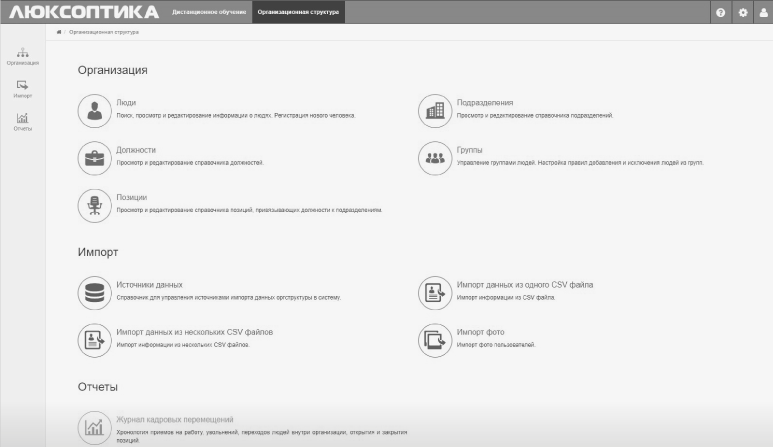Click the Импорт фото link
The height and width of the screenshot is (447, 773).
click(480, 332)
